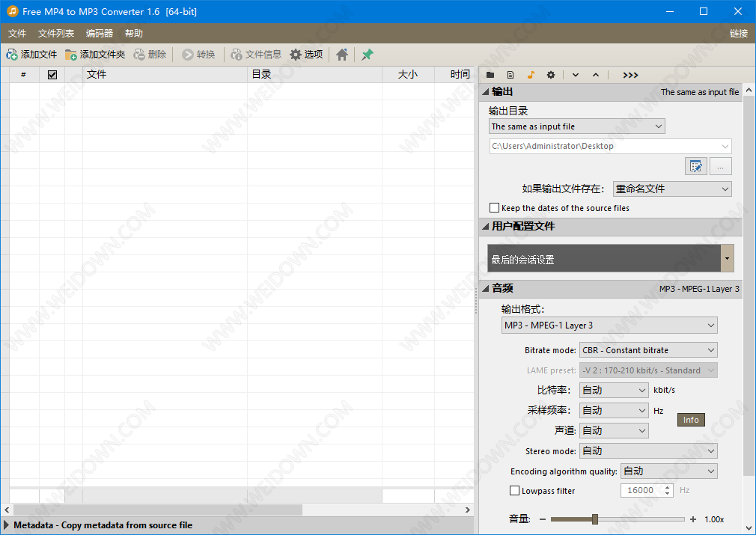Open the 采样频率 sample rate dropdown
Image resolution: width=756 pixels, height=535 pixels.
coord(614,411)
